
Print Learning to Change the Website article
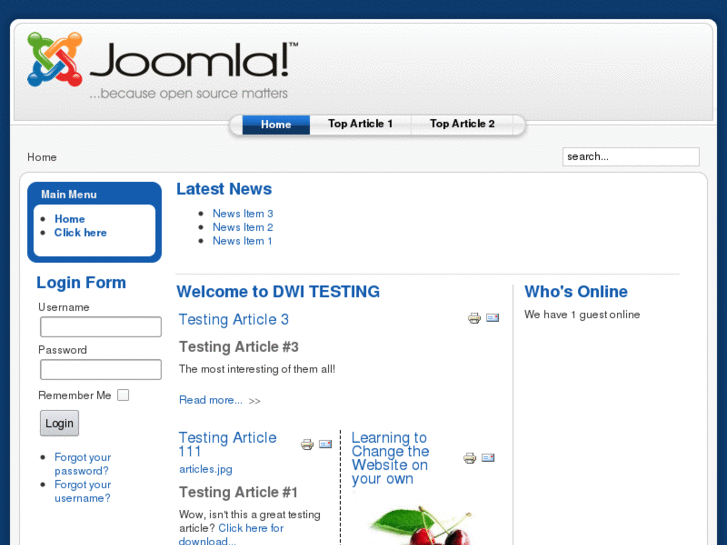tap(469, 458)
